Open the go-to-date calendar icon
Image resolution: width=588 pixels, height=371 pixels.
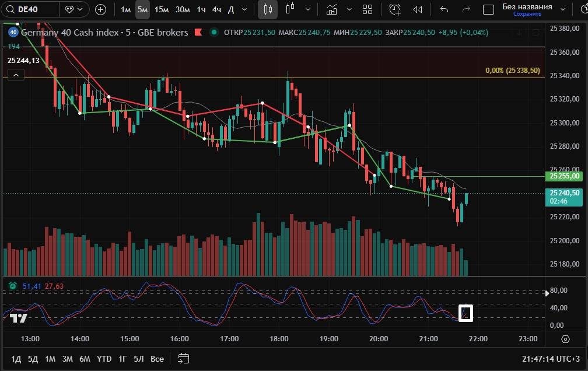pos(184,358)
